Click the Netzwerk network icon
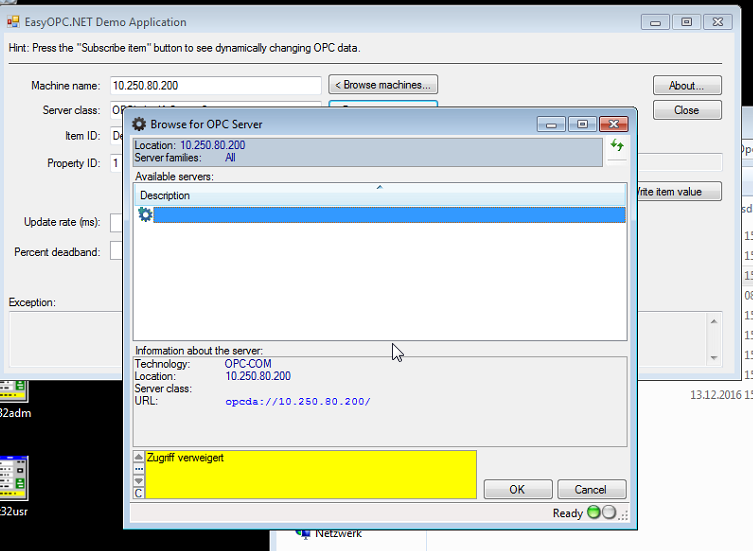This screenshot has width=753, height=551. 303,533
